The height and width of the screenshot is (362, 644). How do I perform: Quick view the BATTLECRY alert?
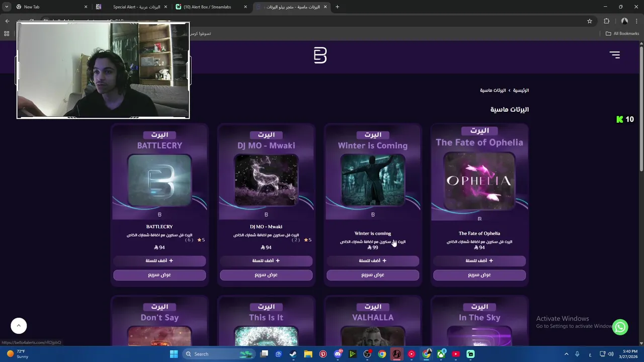[x=159, y=275]
